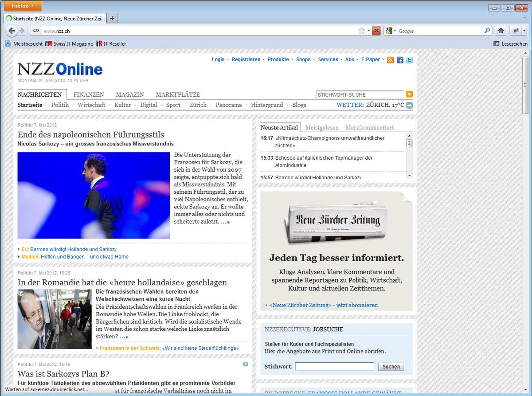Open the Politik section link
This screenshot has width=532, height=396.
click(x=60, y=105)
